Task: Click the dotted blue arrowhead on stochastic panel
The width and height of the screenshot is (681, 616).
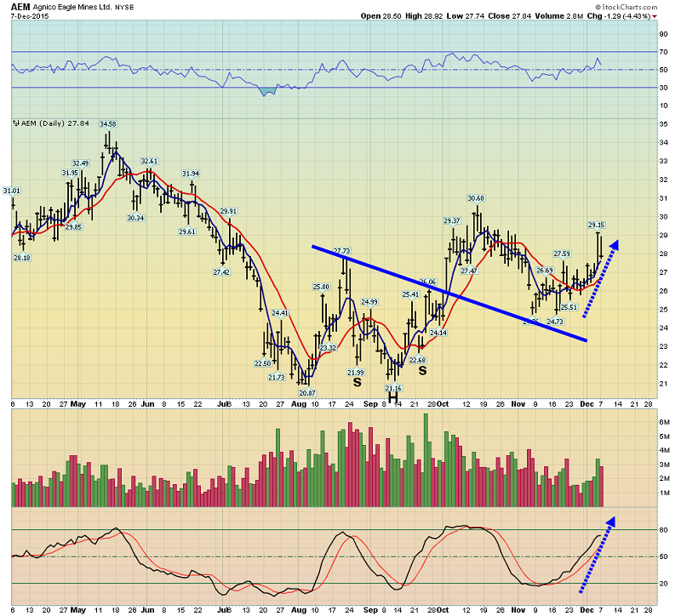Action: [x=610, y=522]
